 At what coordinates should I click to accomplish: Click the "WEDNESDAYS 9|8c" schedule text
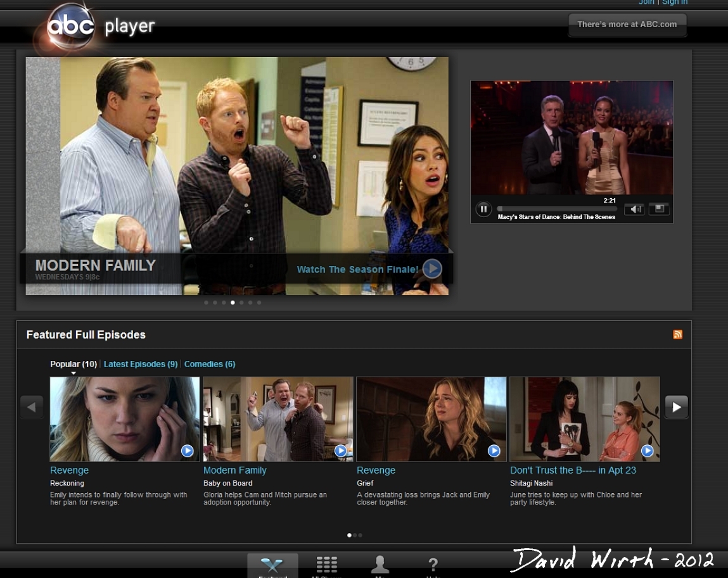click(67, 277)
